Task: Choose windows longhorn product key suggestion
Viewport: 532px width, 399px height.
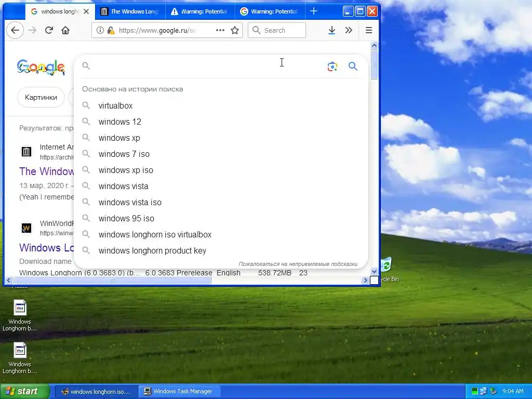Action: (221, 251)
